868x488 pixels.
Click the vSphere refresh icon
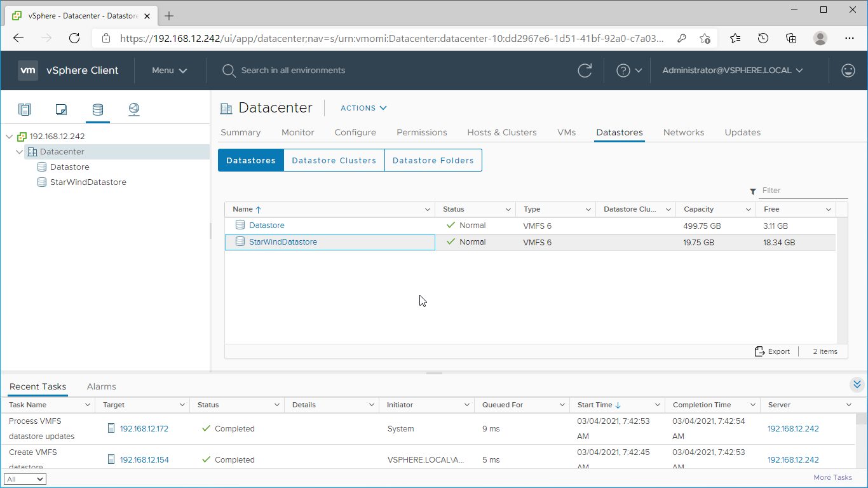tap(585, 71)
